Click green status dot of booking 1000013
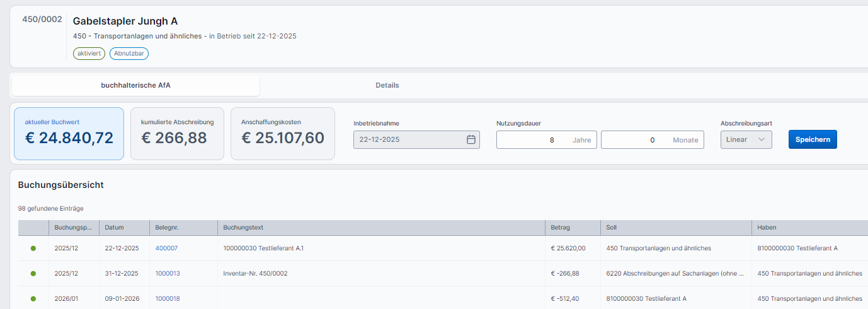The height and width of the screenshot is (309, 868). pos(33,274)
